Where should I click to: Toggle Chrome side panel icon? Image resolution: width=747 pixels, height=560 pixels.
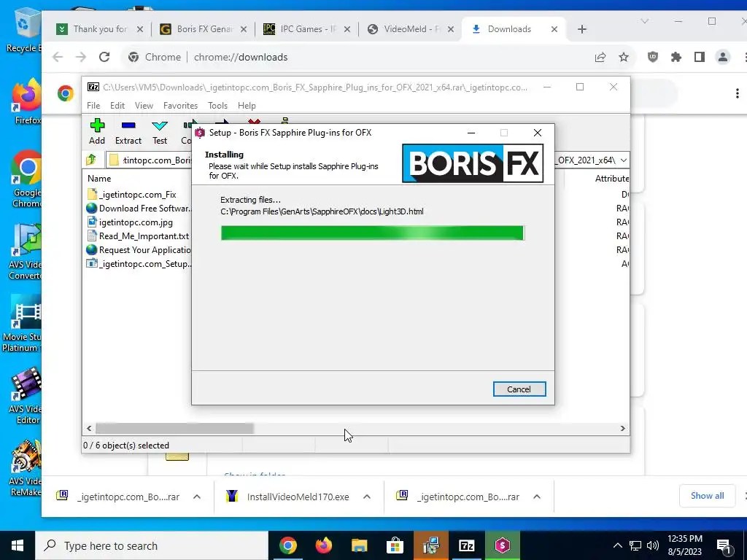coord(700,57)
